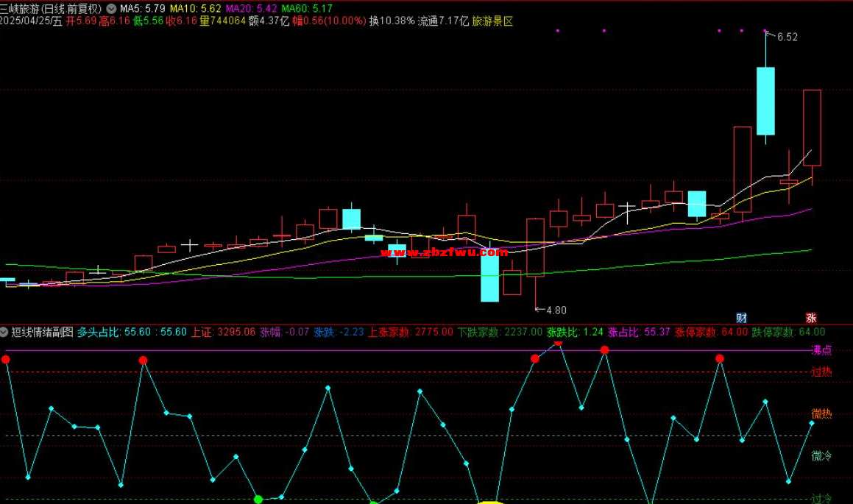This screenshot has height=504, width=853.
Task: Click the turnover rate 换10.38%
Action: point(392,21)
